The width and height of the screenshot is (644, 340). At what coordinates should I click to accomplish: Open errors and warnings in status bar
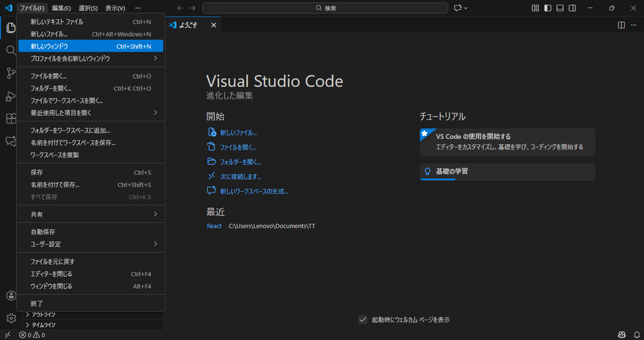click(32, 335)
